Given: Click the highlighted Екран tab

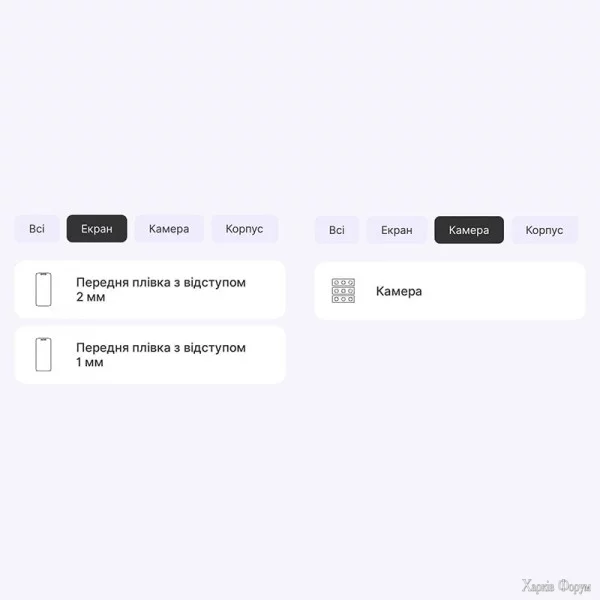Looking at the screenshot, I should click(97, 229).
